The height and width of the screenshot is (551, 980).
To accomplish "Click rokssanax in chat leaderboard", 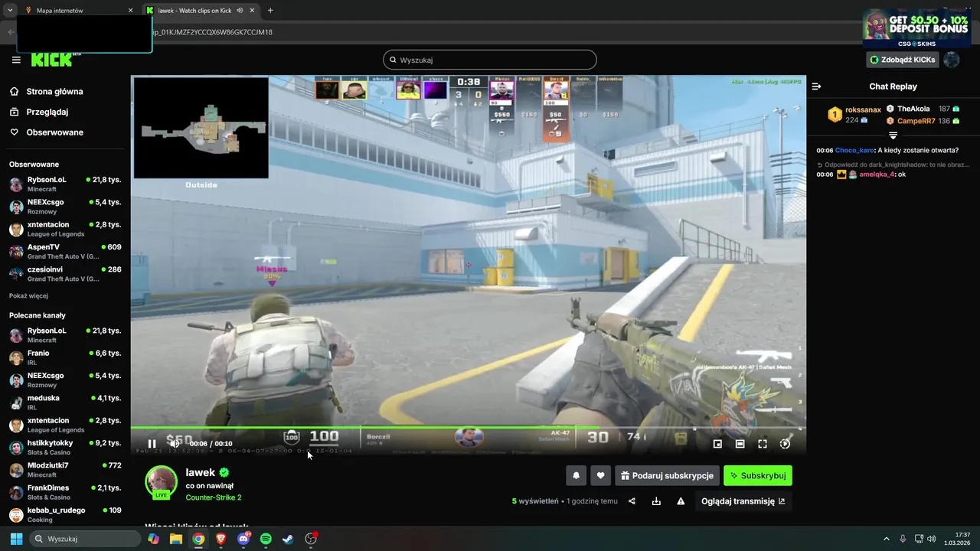I will click(863, 110).
